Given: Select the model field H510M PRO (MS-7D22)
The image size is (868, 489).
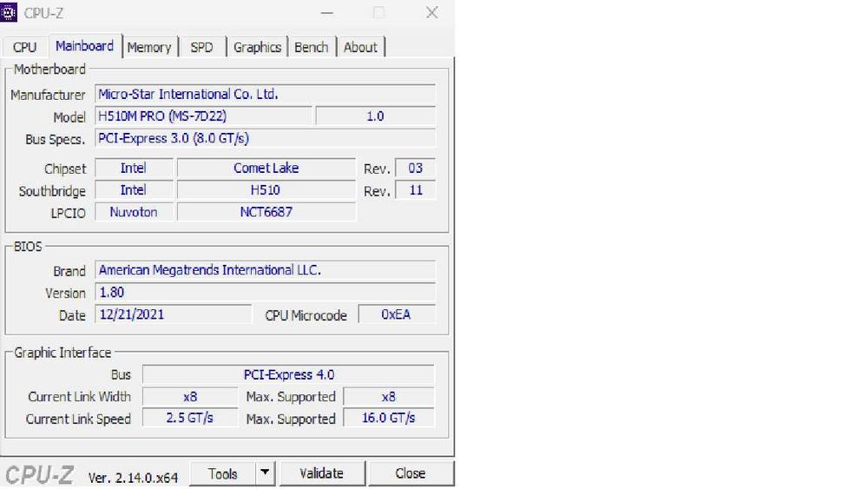Looking at the screenshot, I should (x=203, y=116).
